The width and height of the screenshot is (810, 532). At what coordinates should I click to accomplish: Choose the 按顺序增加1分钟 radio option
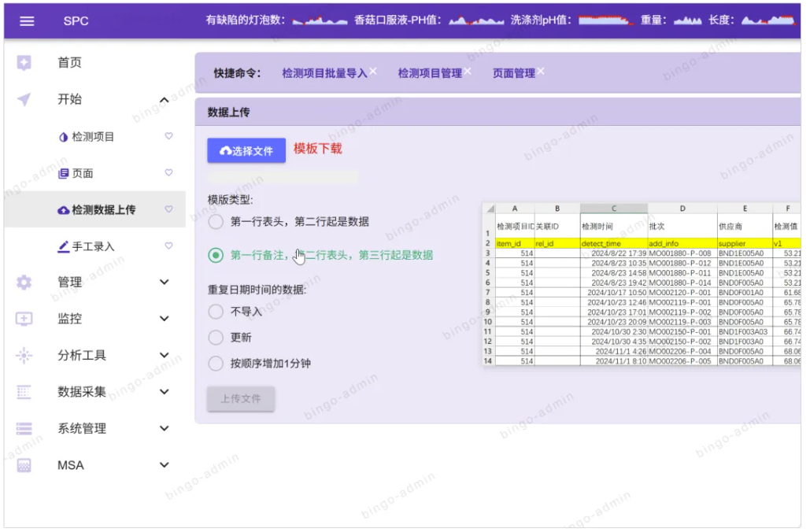click(216, 364)
